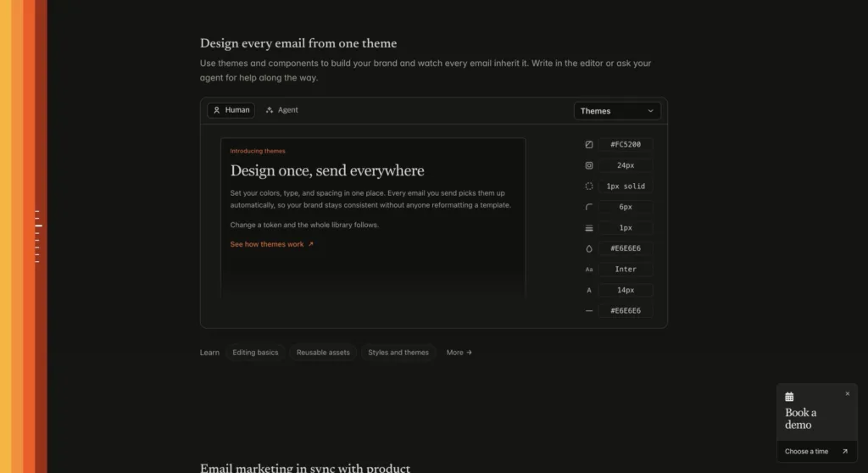Edit the #E6E6E6 value beside the dash icon
Screen dimensions: 868x473
point(626,311)
